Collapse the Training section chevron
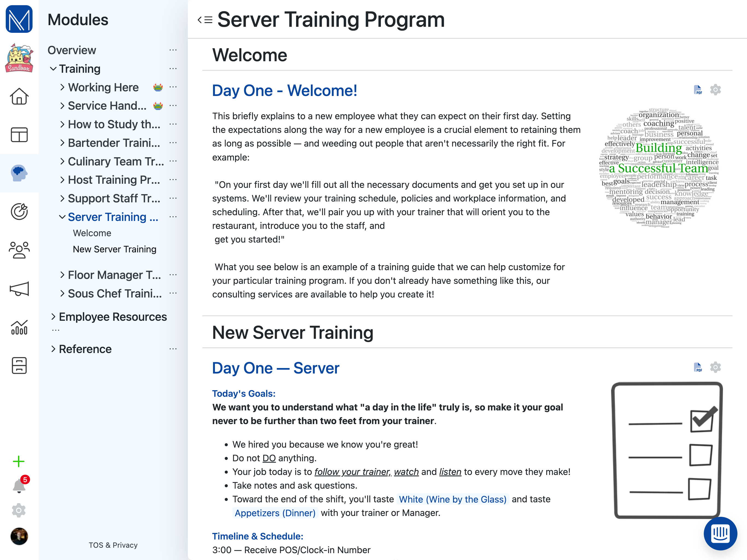Image resolution: width=747 pixels, height=560 pixels. [53, 69]
